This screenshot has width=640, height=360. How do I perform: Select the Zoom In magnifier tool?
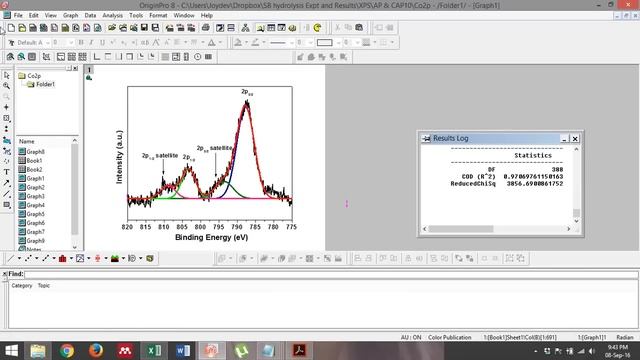[x=7, y=86]
